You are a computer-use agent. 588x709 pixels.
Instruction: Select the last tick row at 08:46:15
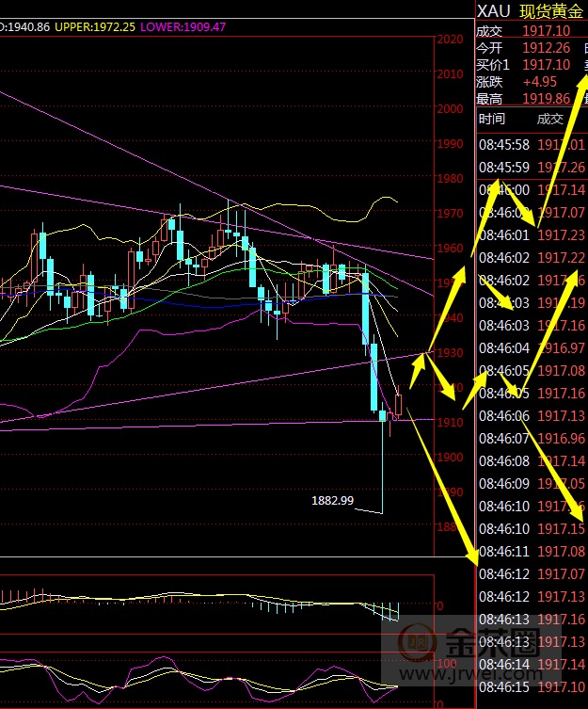pos(532,686)
